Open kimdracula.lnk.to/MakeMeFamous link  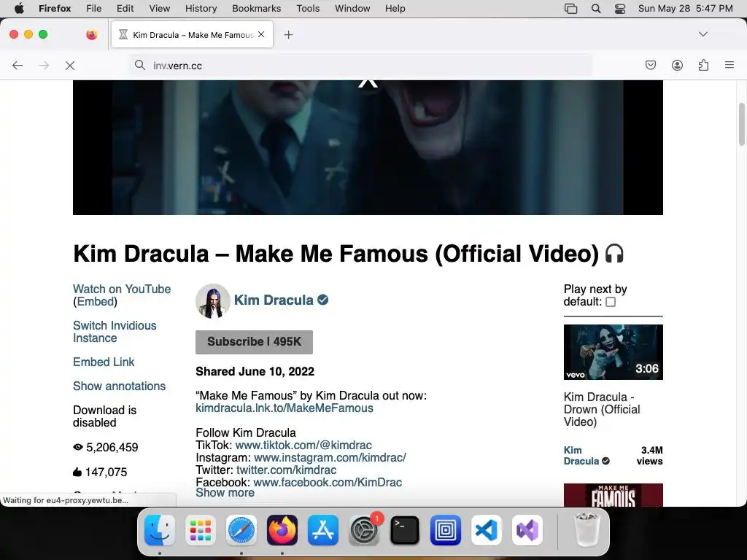[x=285, y=408]
